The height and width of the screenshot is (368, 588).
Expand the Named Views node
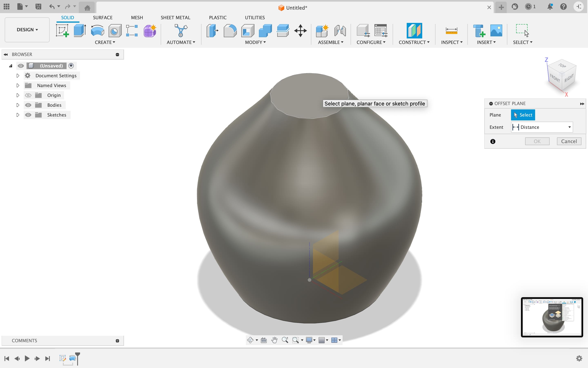tap(18, 85)
